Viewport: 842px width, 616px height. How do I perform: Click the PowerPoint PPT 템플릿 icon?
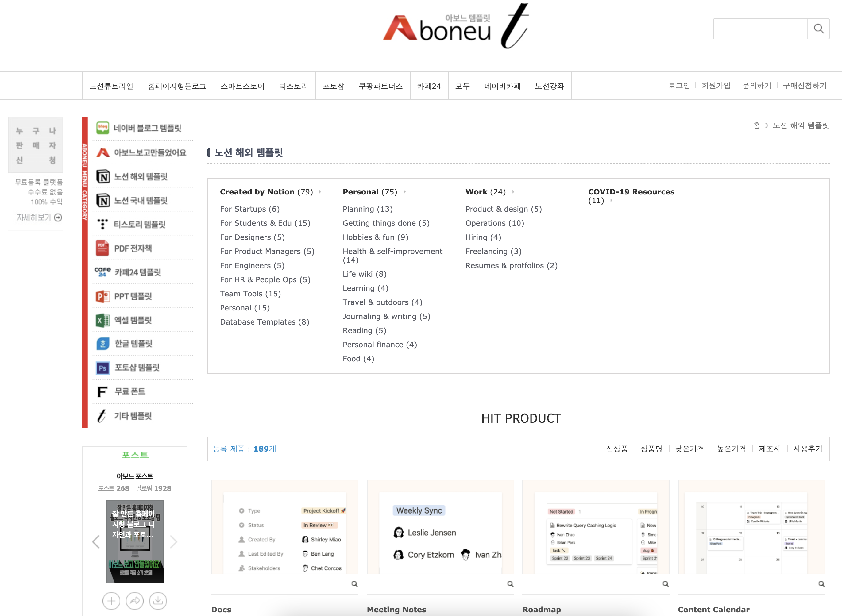[102, 296]
